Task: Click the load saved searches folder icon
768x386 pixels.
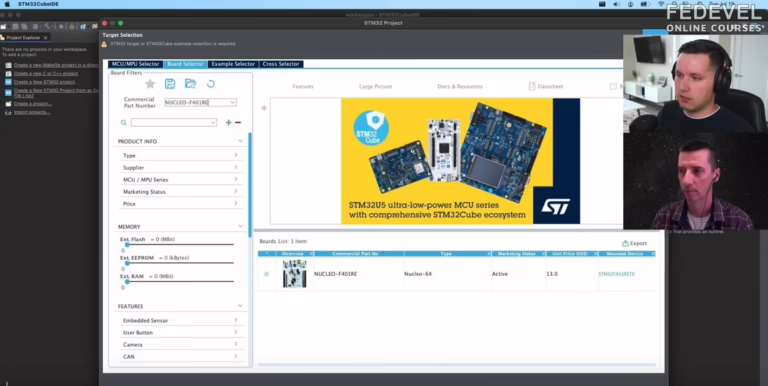Action: (191, 84)
